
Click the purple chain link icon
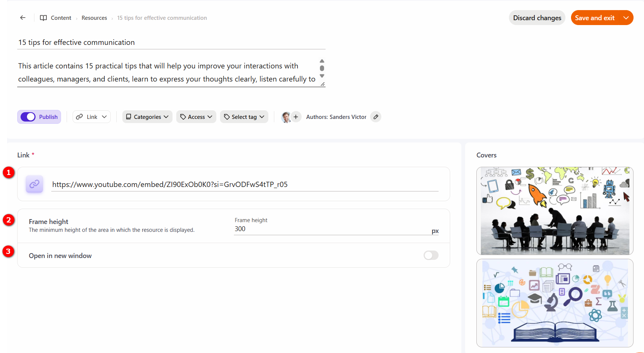point(34,184)
